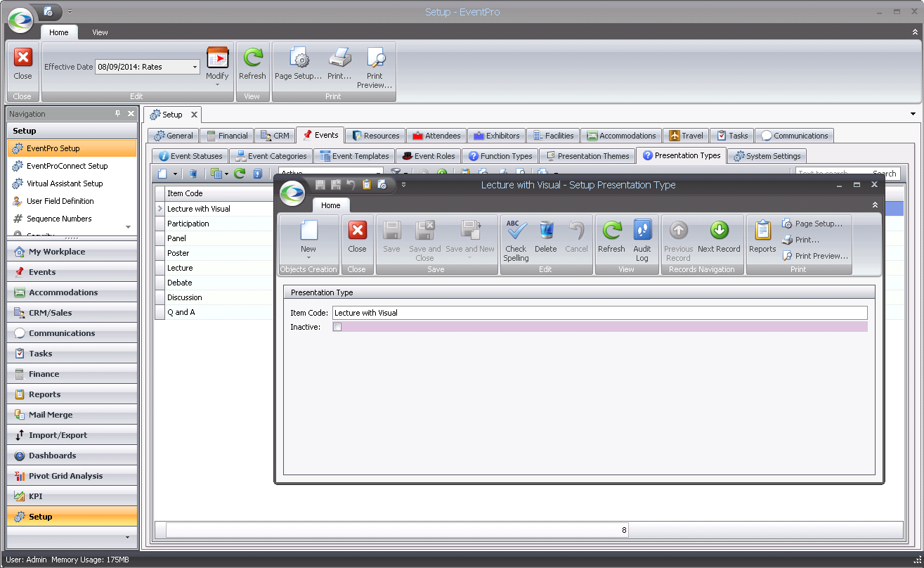
Task: Click the red Close icon in main ribbon
Action: pos(22,58)
